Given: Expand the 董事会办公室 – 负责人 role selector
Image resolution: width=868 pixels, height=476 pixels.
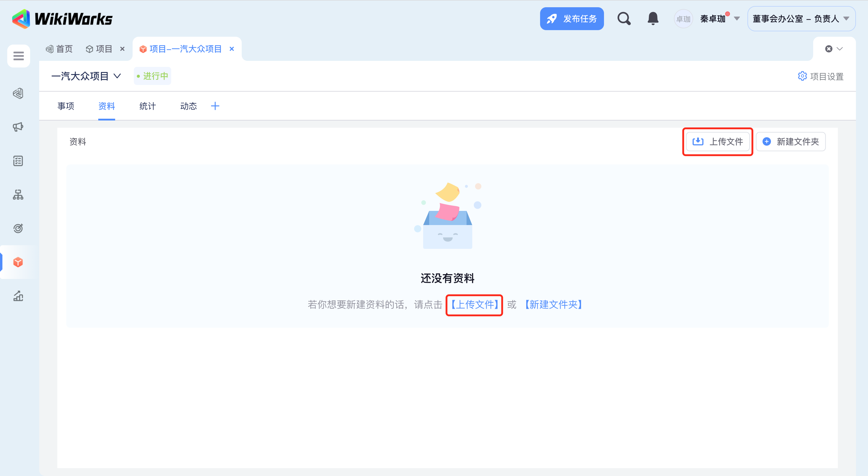Looking at the screenshot, I should click(x=801, y=19).
